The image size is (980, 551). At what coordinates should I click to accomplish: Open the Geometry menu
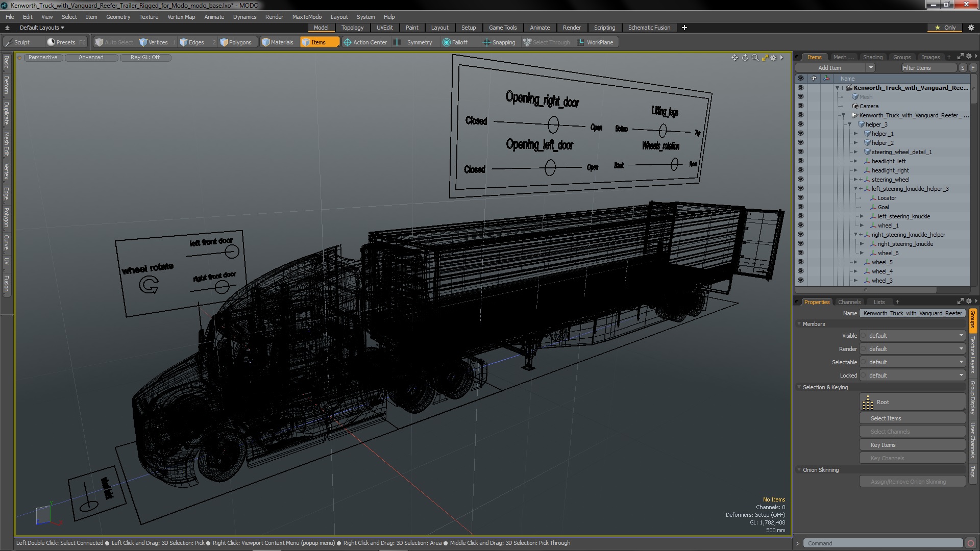click(118, 17)
